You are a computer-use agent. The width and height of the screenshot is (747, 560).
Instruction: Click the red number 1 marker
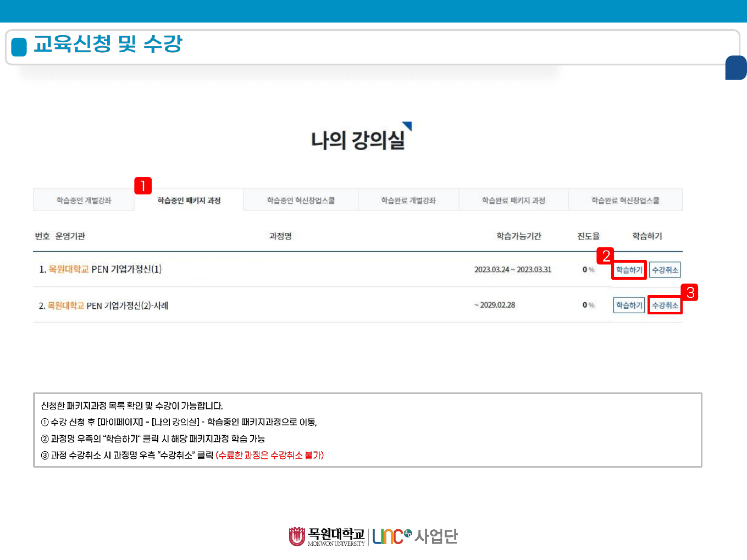pos(143,186)
